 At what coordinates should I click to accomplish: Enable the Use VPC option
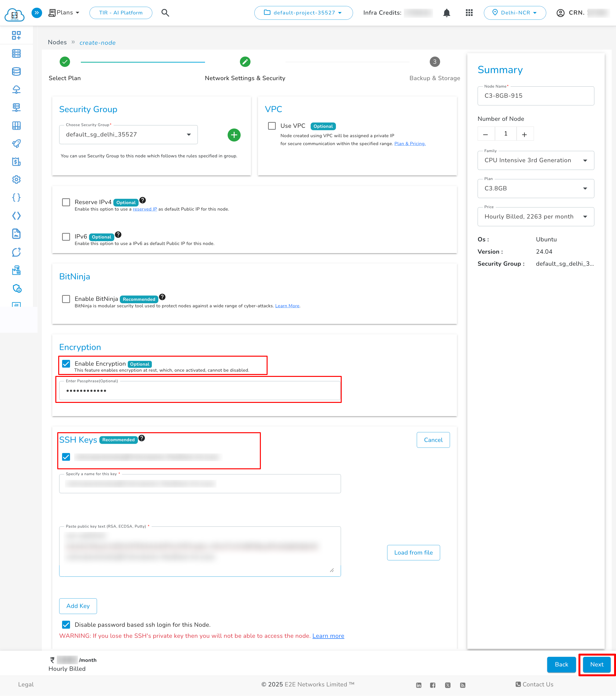tap(272, 126)
